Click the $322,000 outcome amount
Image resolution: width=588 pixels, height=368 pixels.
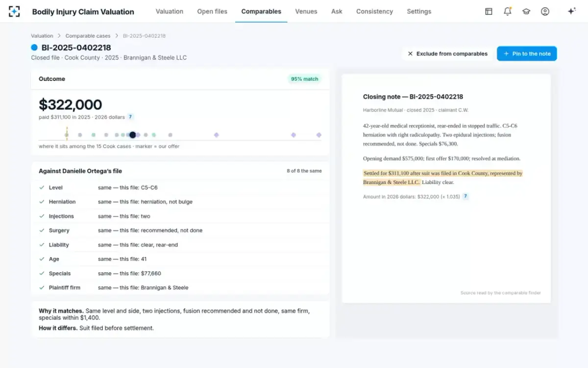71,105
